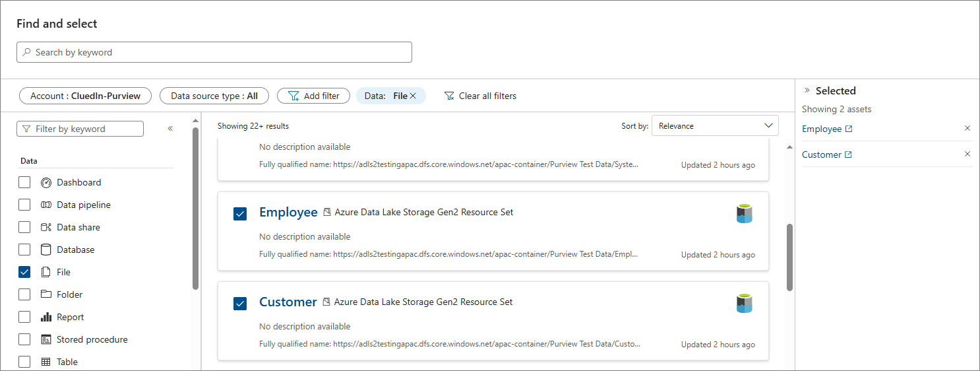Click the Data share icon
The width and height of the screenshot is (980, 371).
point(46,227)
